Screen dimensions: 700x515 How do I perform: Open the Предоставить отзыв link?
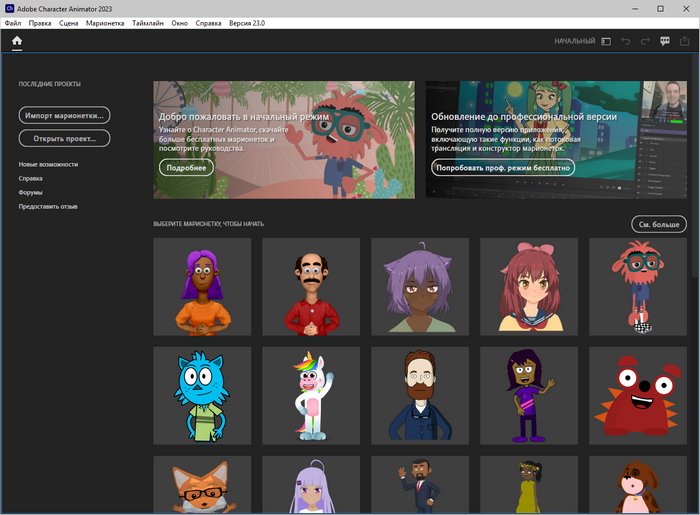[x=48, y=207]
